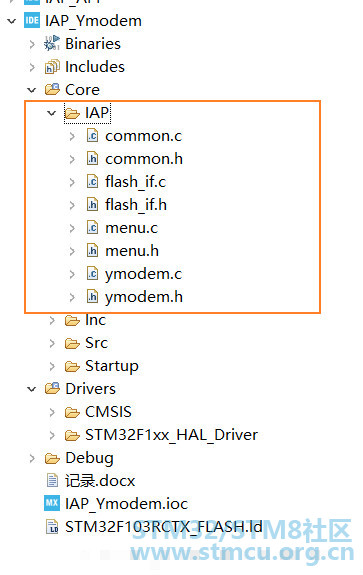The image size is (363, 575).
Task: Select the Startup folder label
Action: coord(112,366)
